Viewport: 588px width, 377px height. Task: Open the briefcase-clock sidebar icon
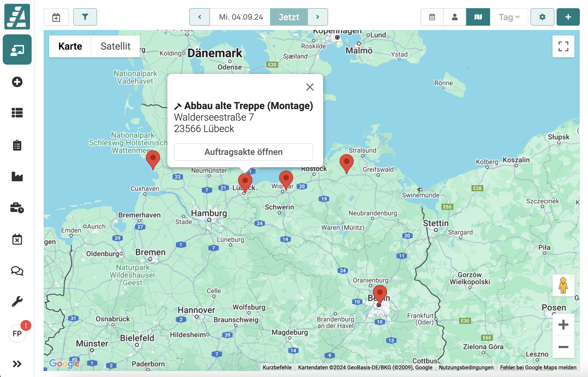pyautogui.click(x=17, y=208)
